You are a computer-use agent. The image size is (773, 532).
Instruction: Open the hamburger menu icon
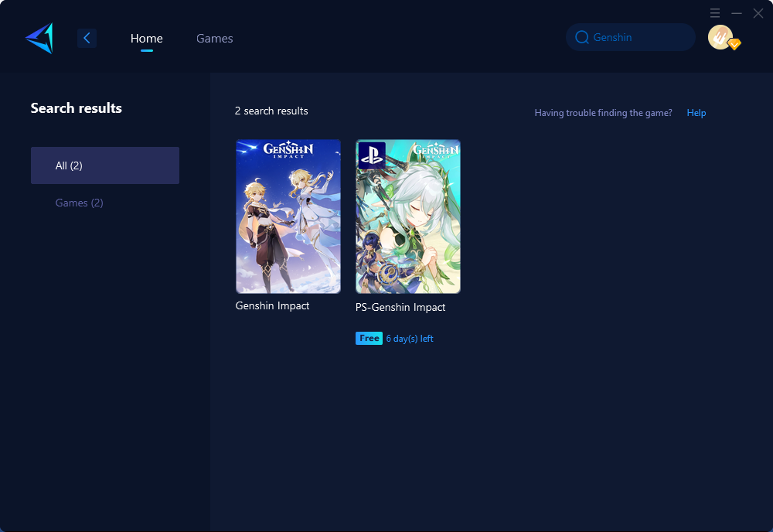point(715,13)
